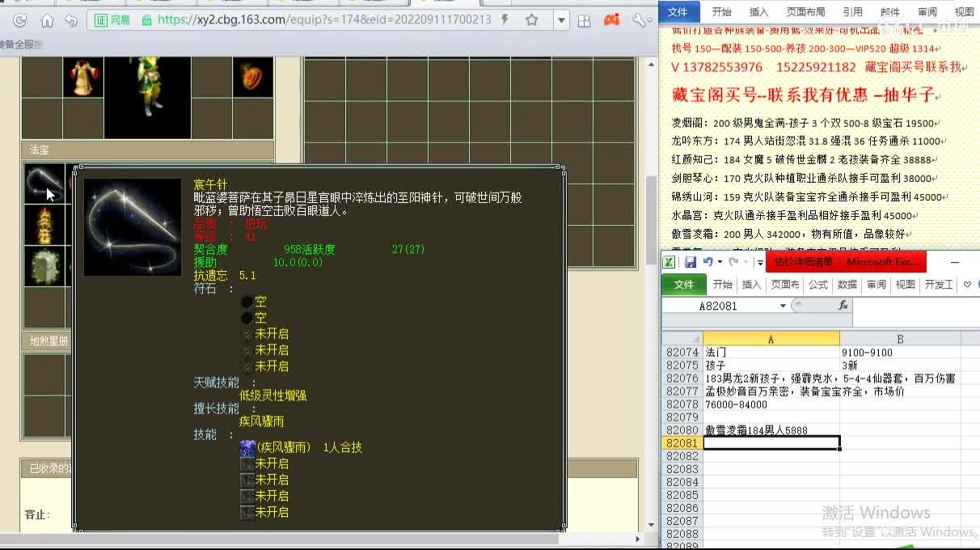This screenshot has height=550, width=980.
Task: Click the Excel application icon
Action: [669, 262]
